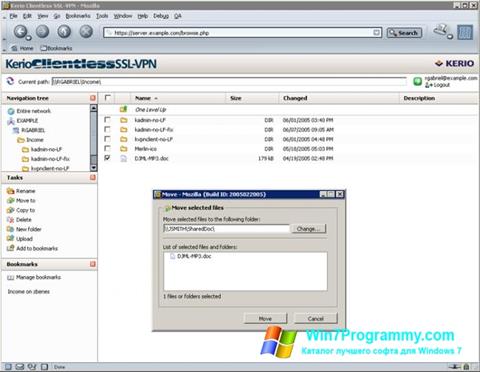Select Entire network in navigation tree
Image resolution: width=480 pixels, height=372 pixels.
coord(29,111)
